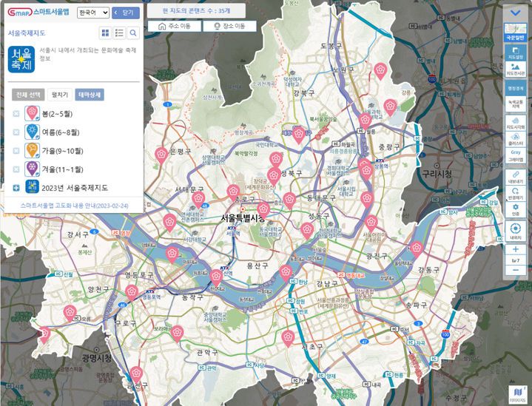
Task: Switch to grid view in theme panel
Action: coord(105,33)
